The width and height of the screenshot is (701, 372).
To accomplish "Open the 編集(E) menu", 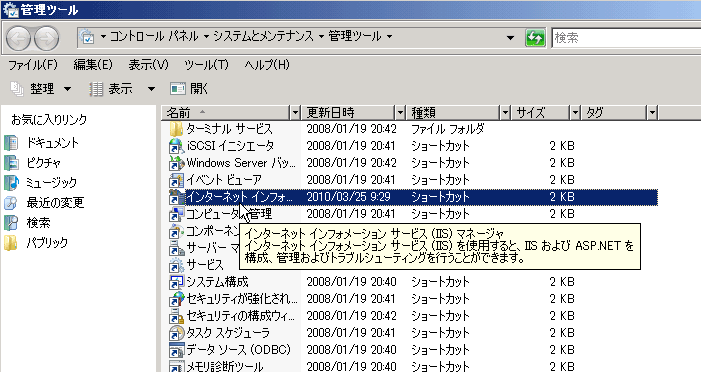I will tap(93, 65).
